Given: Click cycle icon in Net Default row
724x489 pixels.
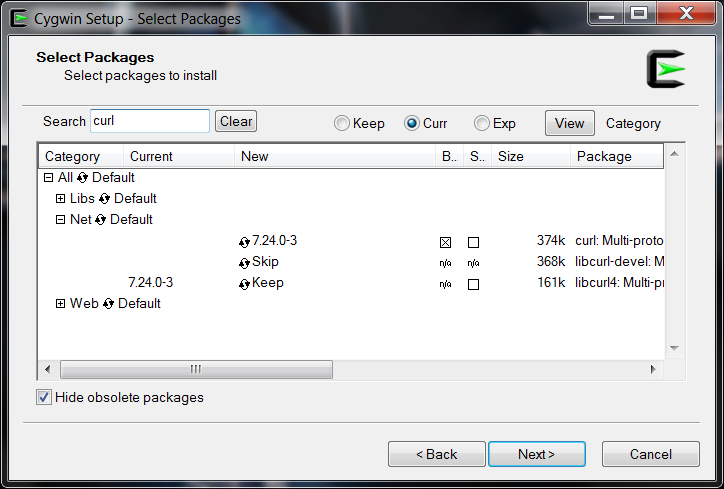Looking at the screenshot, I should pos(101,220).
